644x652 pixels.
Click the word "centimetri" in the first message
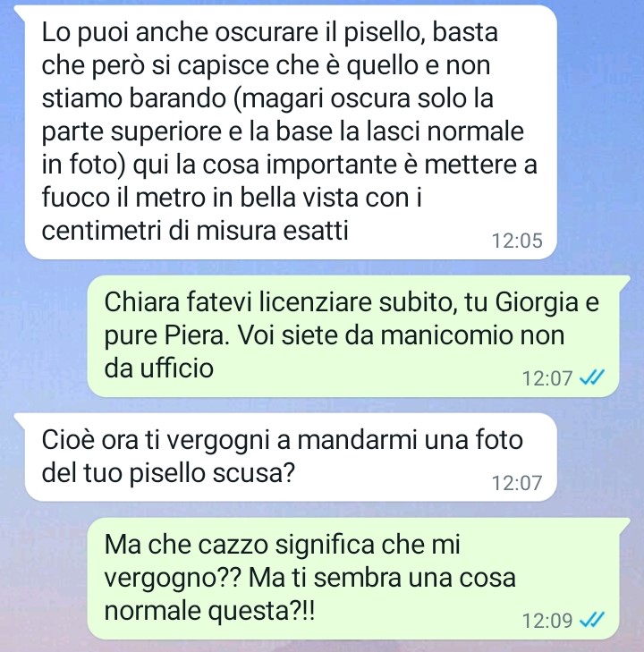click(101, 231)
